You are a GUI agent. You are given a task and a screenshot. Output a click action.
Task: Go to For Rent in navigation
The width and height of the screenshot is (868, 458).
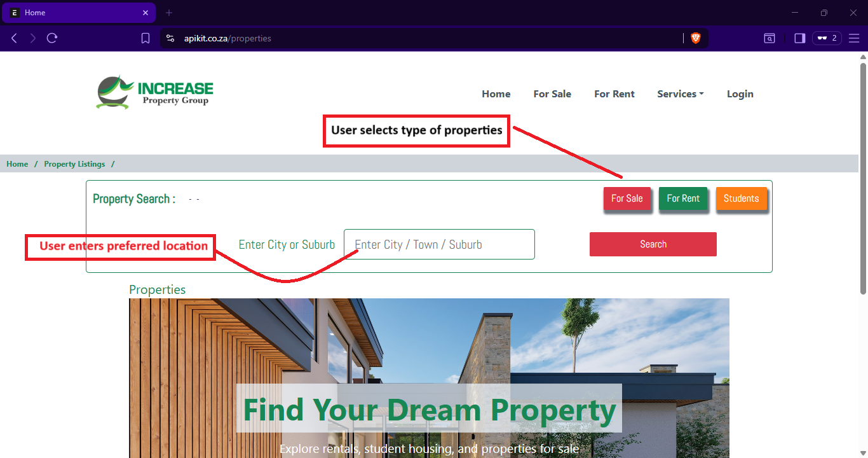pos(614,94)
